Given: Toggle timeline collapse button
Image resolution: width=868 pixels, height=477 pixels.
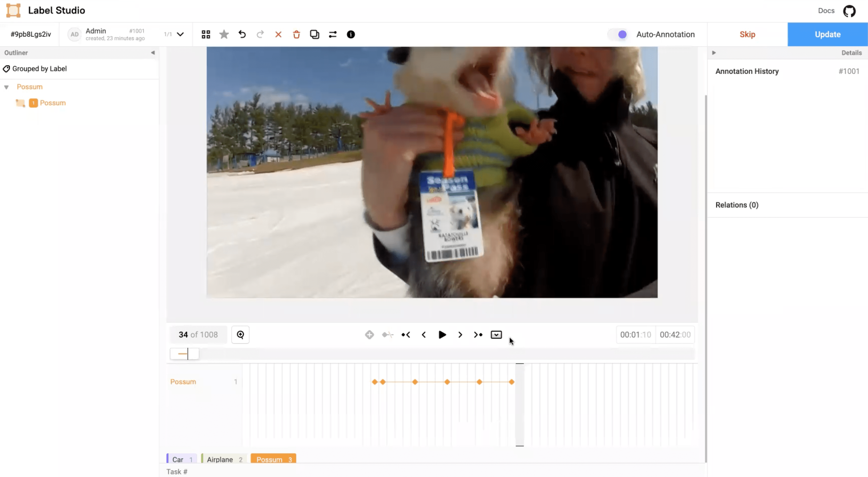Looking at the screenshot, I should pyautogui.click(x=496, y=335).
